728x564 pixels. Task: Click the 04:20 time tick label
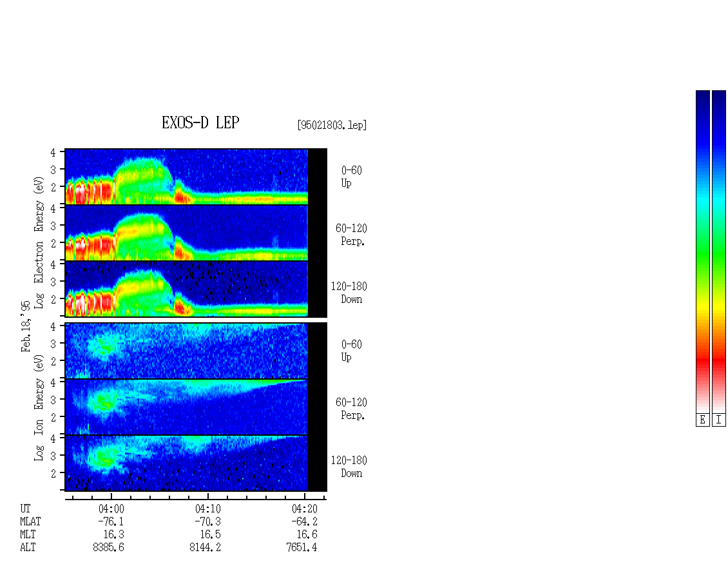click(x=305, y=509)
